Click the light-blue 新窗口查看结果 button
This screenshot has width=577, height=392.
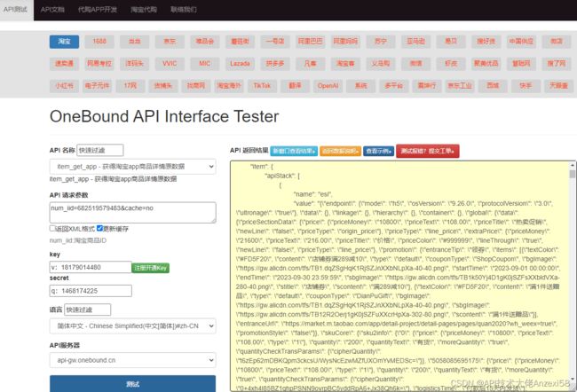point(294,151)
